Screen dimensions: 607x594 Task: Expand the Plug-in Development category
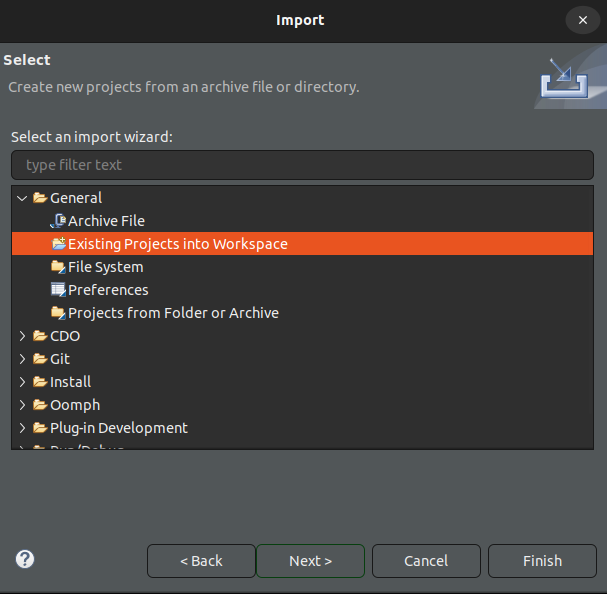(22, 428)
